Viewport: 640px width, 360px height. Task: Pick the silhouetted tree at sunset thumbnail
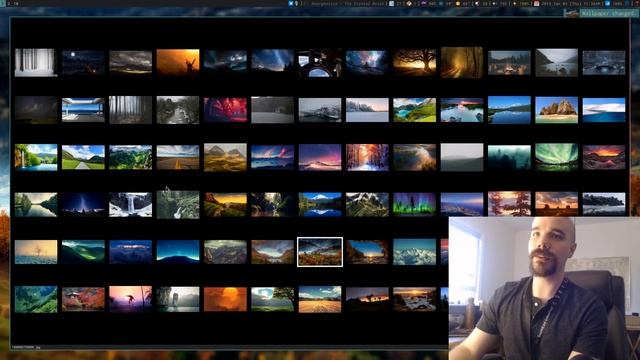pyautogui.click(x=415, y=62)
